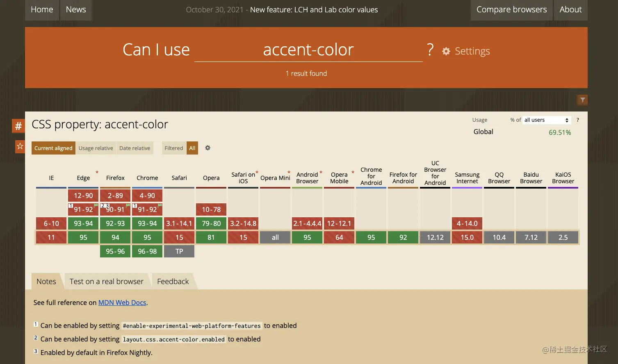Click the help question mark next to the usage dropdown
Image resolution: width=618 pixels, height=364 pixels.
[x=577, y=120]
